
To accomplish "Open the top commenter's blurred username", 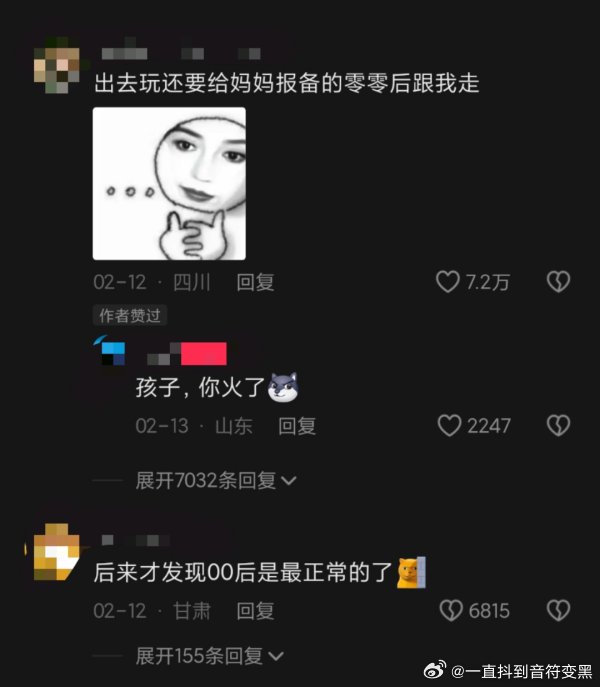I will tap(124, 53).
